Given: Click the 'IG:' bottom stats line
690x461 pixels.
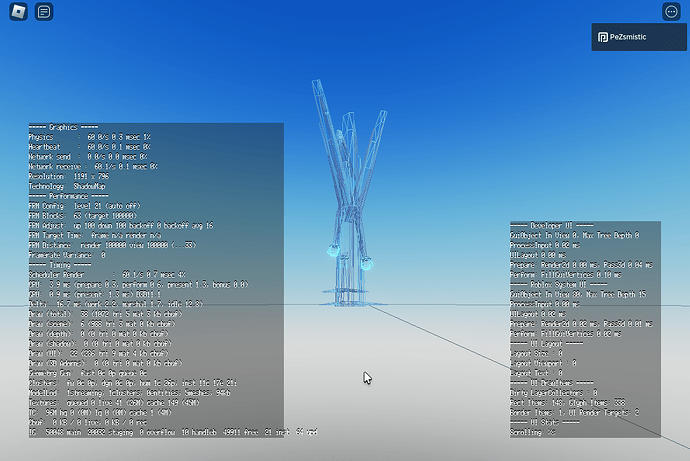Looking at the screenshot, I should click(173, 432).
